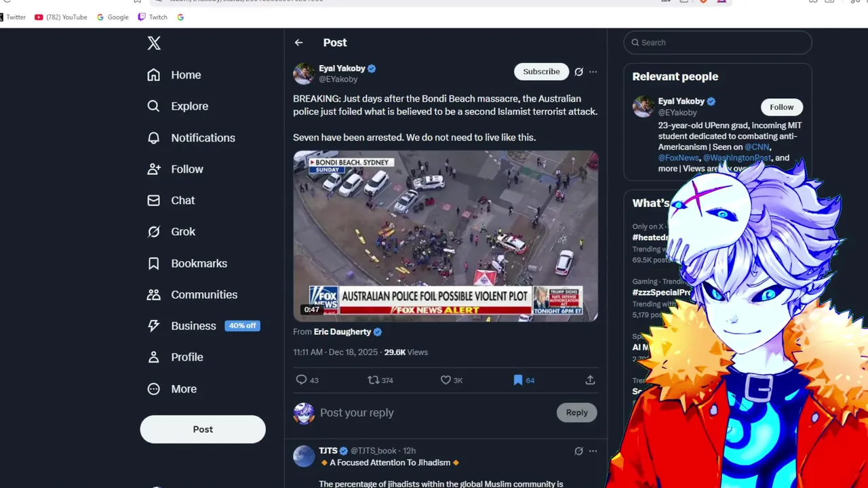The width and height of the screenshot is (868, 488).
Task: Open the three-dot menu on Eyal Yakoby's post
Action: click(593, 72)
